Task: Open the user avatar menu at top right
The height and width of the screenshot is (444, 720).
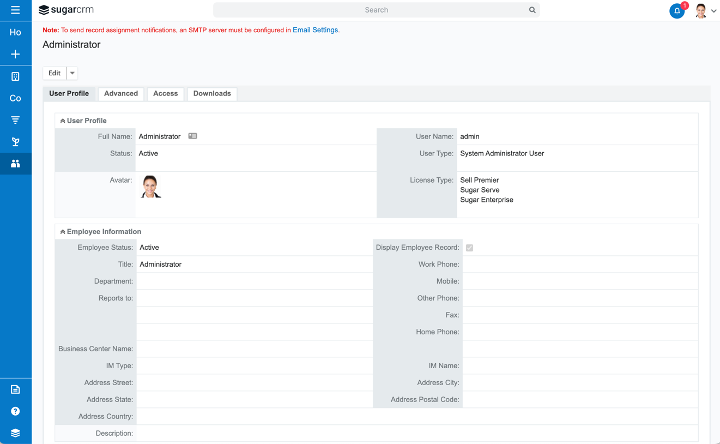Action: click(704, 11)
